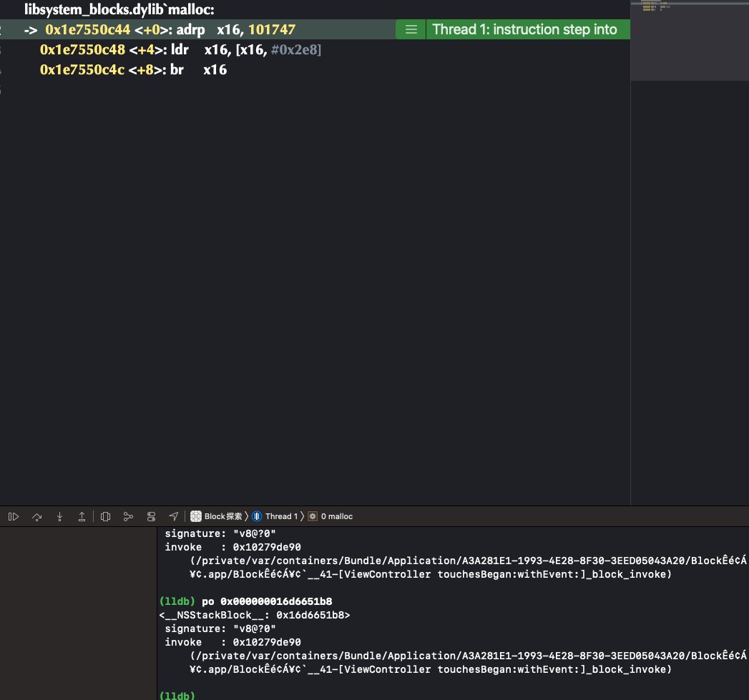
Task: Open the 0 malloc stack frame item
Action: click(x=331, y=516)
